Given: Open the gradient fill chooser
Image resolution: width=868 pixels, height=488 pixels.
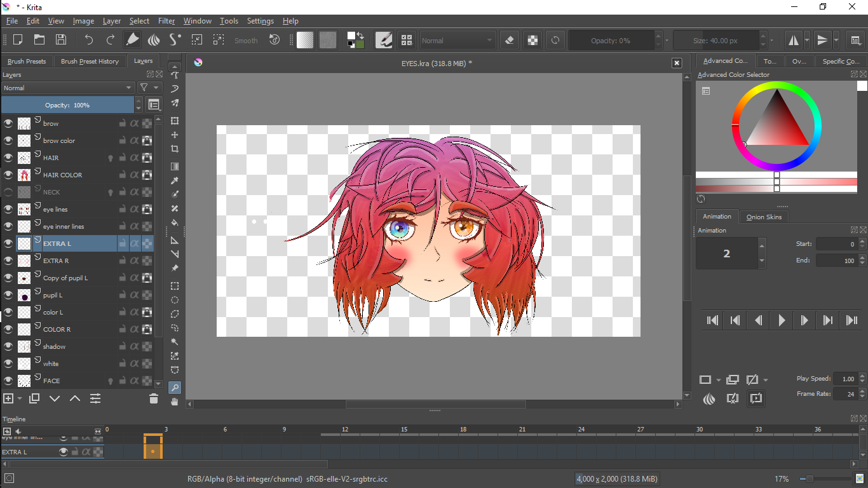Looking at the screenshot, I should (305, 40).
